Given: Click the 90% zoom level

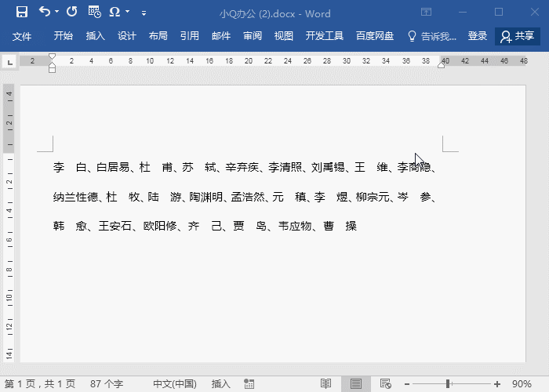Looking at the screenshot, I should 522,384.
